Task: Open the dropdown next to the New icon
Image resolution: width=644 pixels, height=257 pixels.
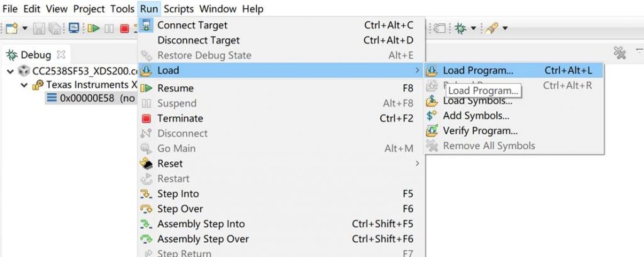Action: [x=25, y=28]
